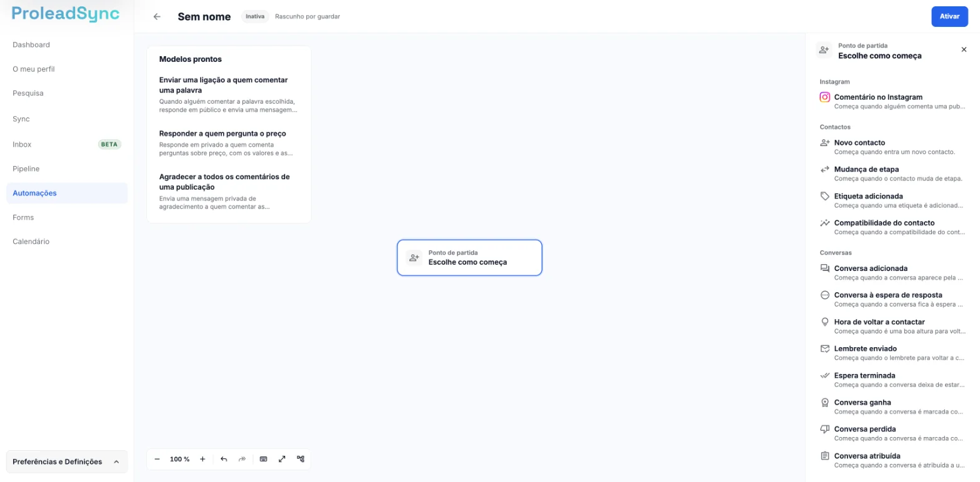Viewport: 980px width, 482px height.
Task: Click the person icon in the start node
Action: point(414,257)
